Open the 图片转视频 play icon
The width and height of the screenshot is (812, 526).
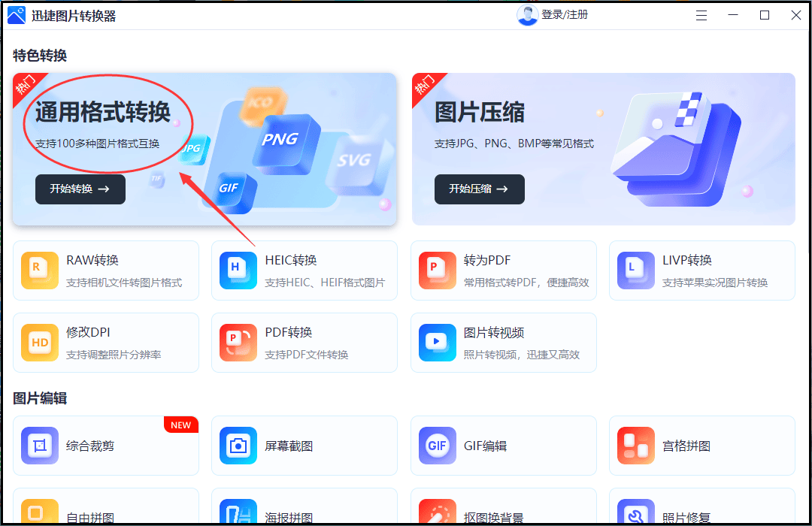(x=437, y=343)
